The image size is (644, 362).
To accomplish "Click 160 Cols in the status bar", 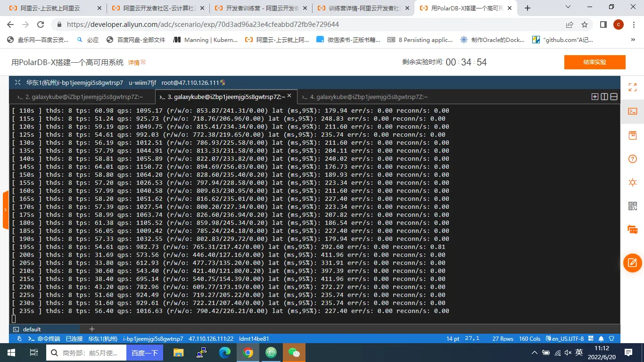I will (530, 338).
